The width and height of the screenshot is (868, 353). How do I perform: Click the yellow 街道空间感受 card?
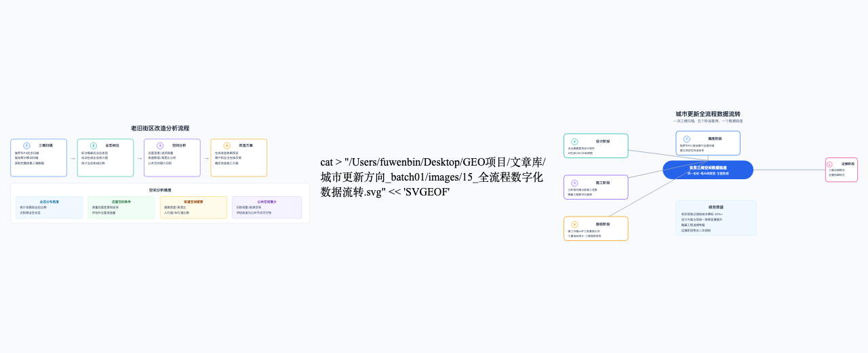point(193,208)
